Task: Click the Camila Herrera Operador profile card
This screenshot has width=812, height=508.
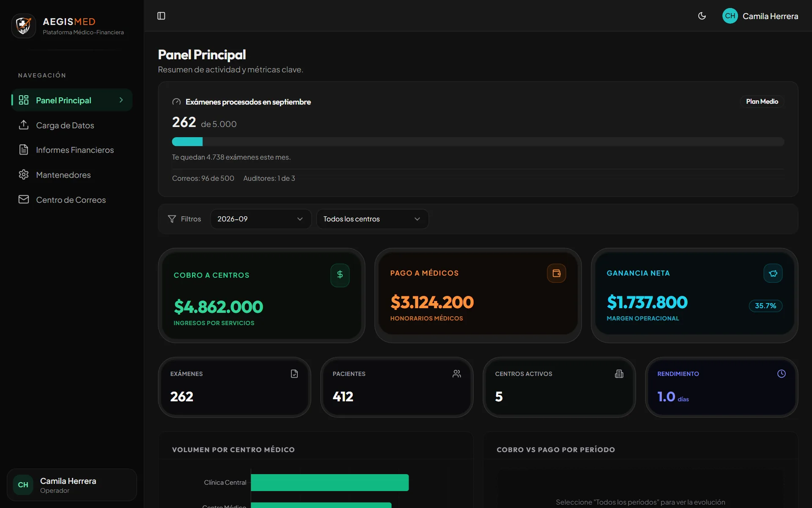Action: click(x=72, y=485)
